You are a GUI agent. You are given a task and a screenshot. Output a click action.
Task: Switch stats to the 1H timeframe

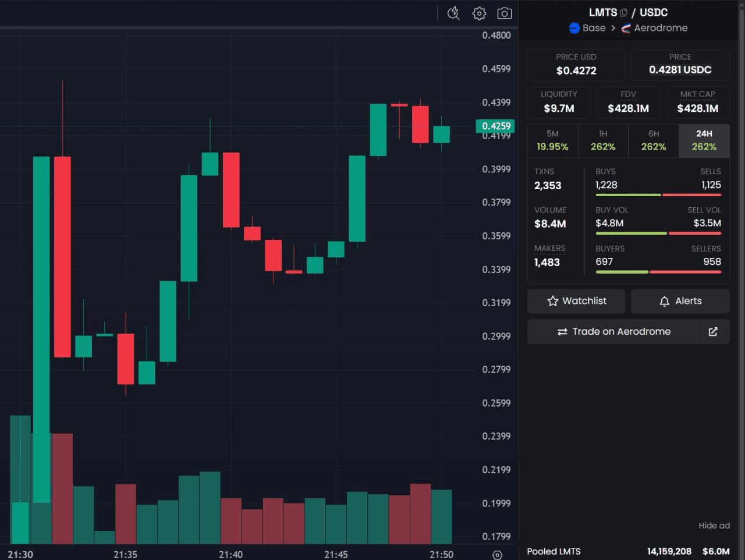pyautogui.click(x=603, y=141)
